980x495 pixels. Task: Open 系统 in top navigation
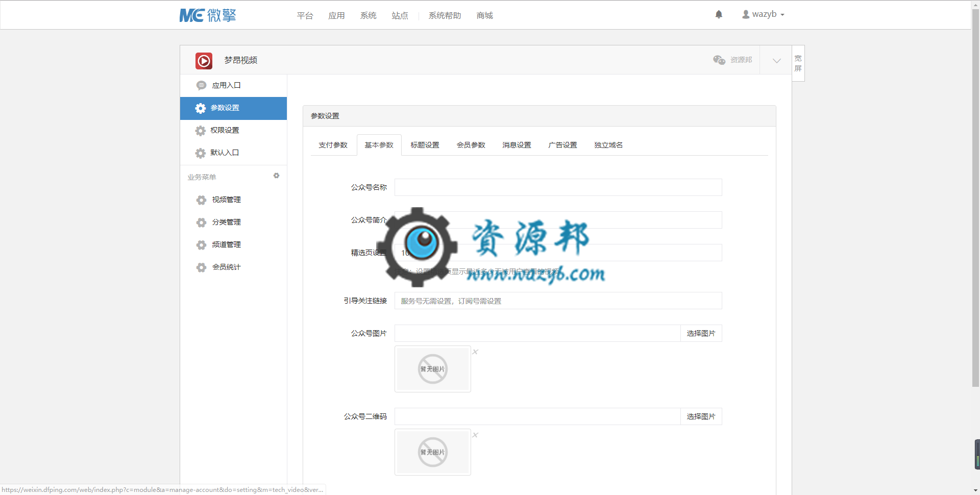tap(368, 16)
